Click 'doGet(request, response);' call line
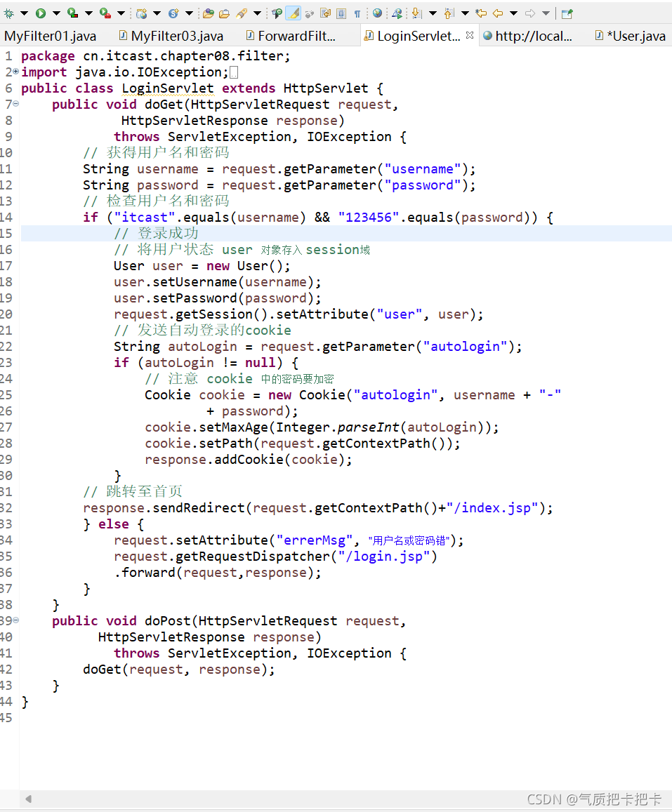The image size is (672, 812). [x=179, y=669]
